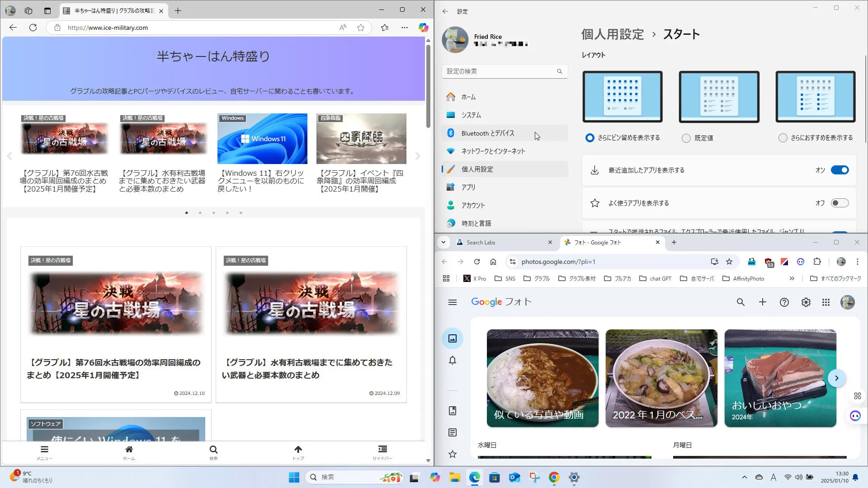This screenshot has width=868, height=488.
Task: Open 水有利古戦場までに集めておきたい武器 article card
Action: coord(311,324)
